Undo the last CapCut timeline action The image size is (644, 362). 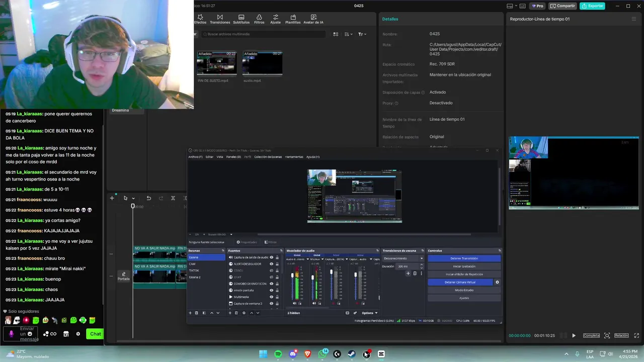(x=148, y=198)
